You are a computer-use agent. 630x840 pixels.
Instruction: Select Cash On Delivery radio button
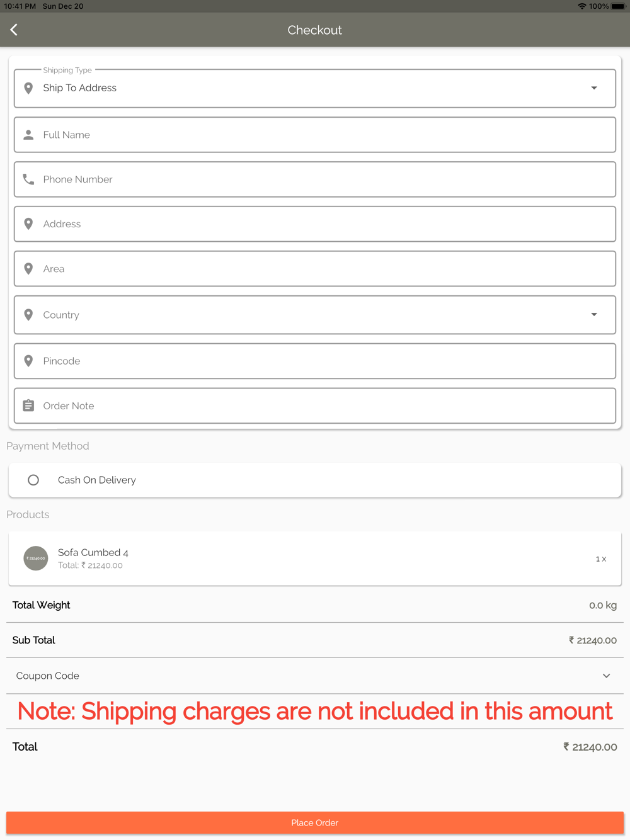coord(33,480)
